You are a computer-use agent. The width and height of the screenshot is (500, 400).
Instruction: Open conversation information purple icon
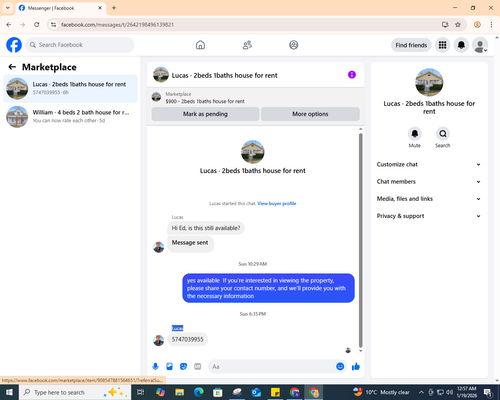click(x=352, y=75)
